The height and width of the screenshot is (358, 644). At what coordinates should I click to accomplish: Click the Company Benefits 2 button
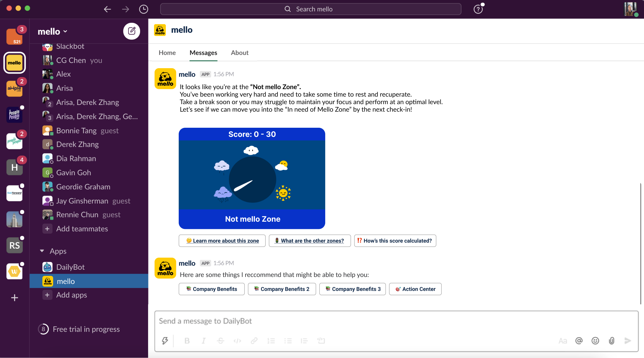point(282,289)
